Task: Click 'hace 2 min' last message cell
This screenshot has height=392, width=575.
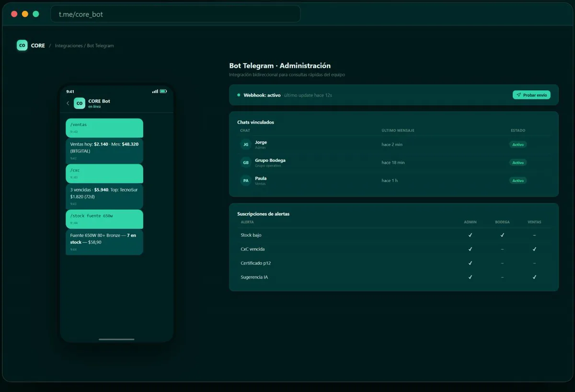Action: click(392, 144)
